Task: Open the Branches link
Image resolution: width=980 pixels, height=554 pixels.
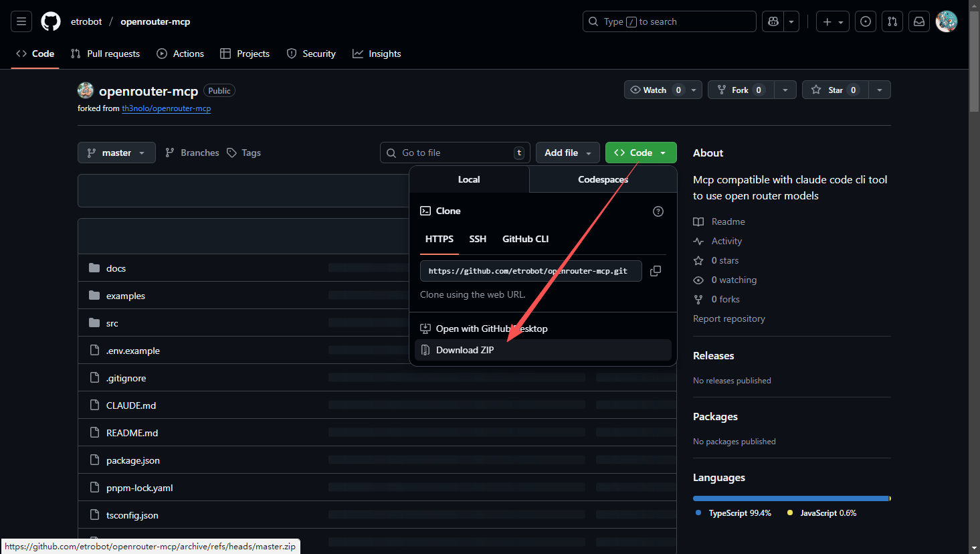Action: [193, 153]
